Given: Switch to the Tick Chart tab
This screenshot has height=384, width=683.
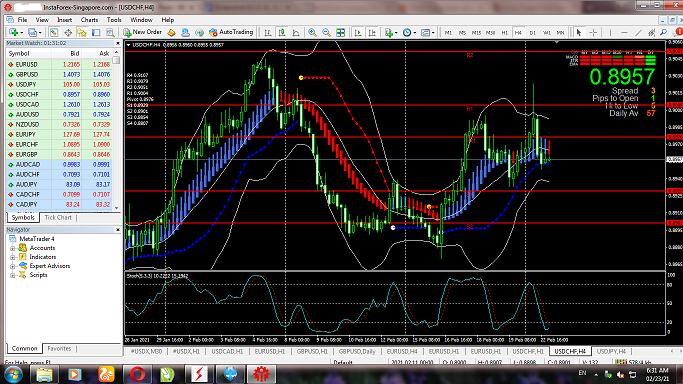Looking at the screenshot, I should [58, 217].
